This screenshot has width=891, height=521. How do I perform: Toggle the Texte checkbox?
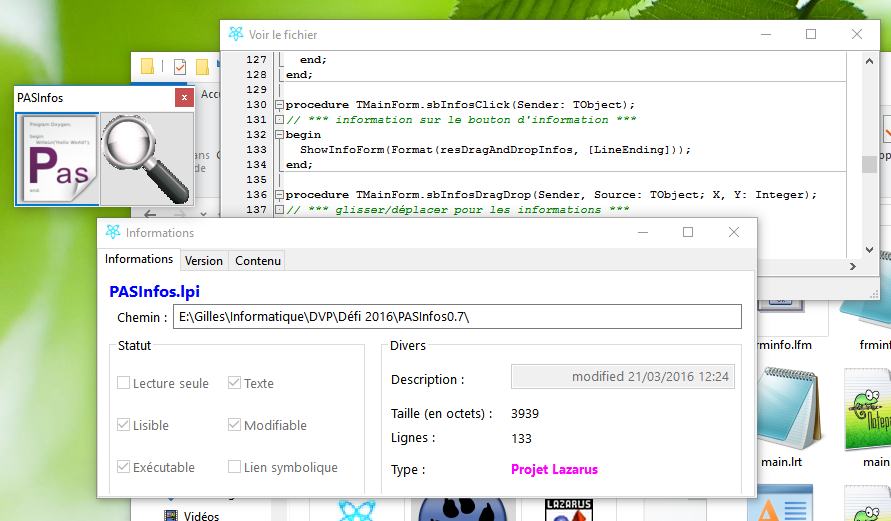pyautogui.click(x=234, y=383)
